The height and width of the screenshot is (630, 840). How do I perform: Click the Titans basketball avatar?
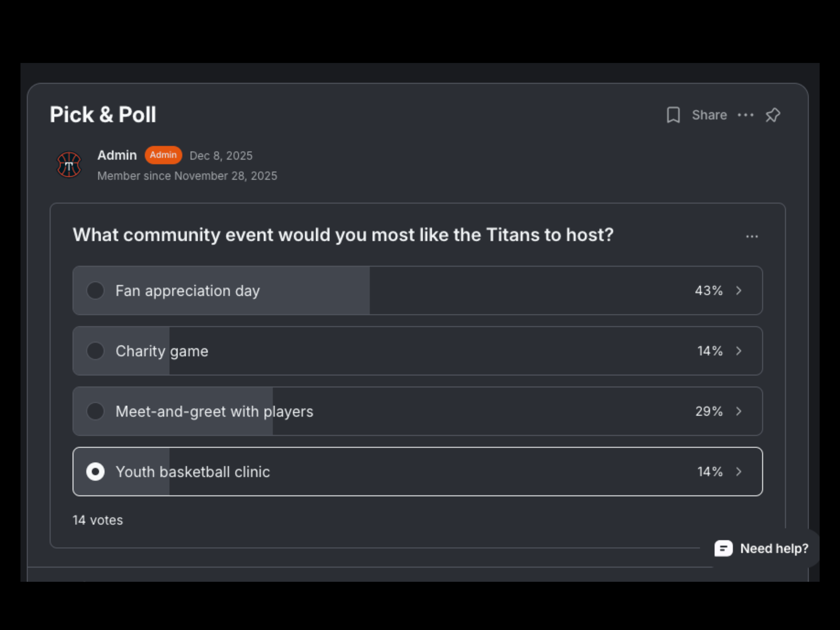click(69, 165)
